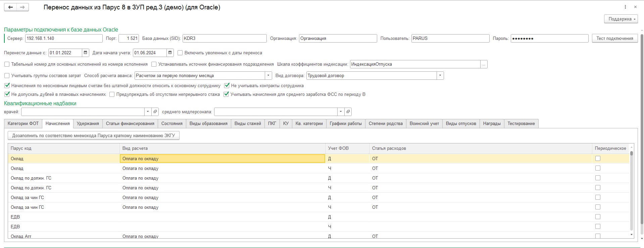Click the 'Порт' field
Viewport: 644px width, 248px height.
(129, 39)
